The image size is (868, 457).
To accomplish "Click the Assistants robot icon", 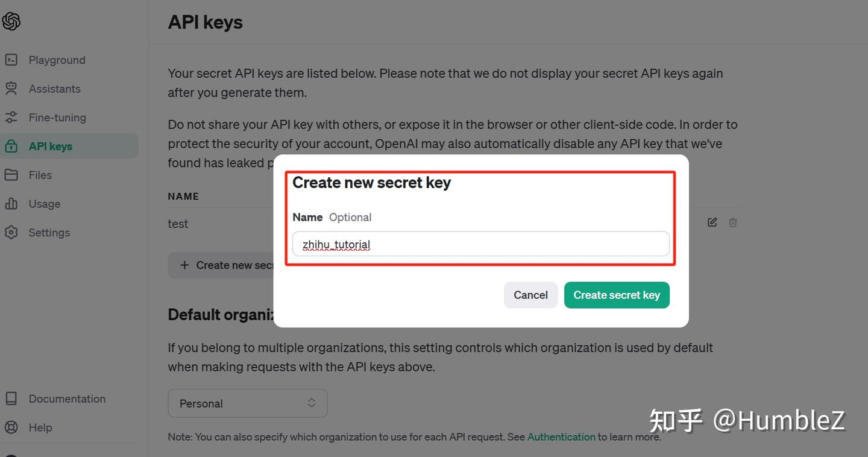I will 11,89.
